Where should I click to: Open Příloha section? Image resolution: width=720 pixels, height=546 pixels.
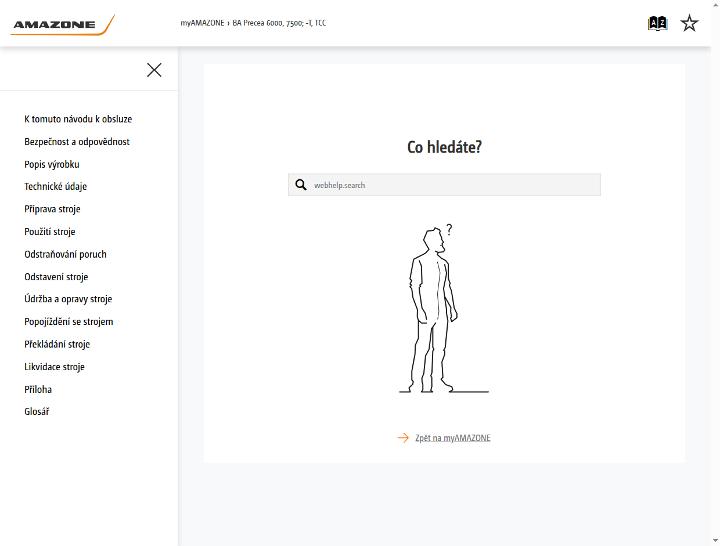[x=38, y=389]
